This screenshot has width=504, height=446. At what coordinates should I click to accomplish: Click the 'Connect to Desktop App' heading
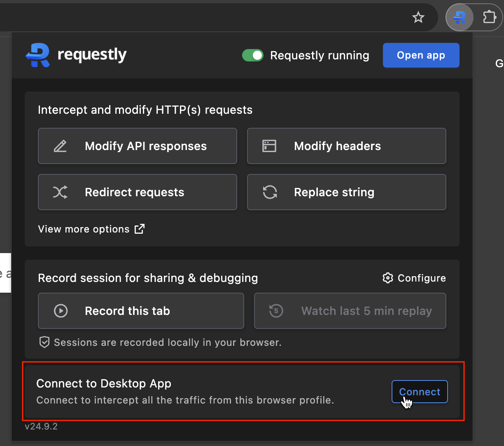104,383
